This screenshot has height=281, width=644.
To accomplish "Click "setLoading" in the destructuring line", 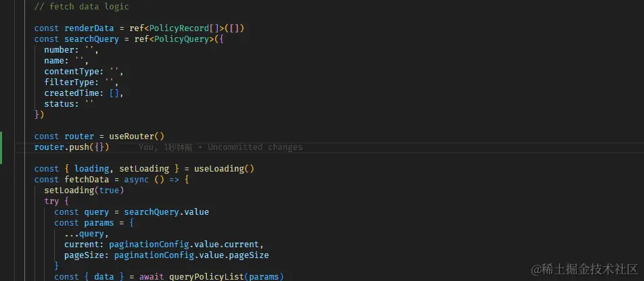I will [x=144, y=169].
